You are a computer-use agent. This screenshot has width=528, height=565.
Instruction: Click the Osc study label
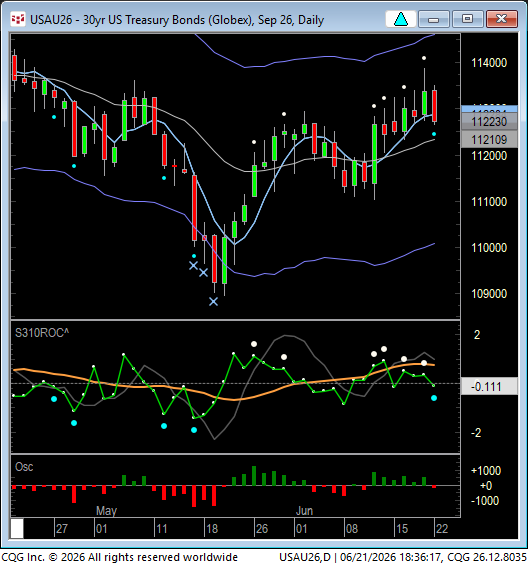(24, 467)
